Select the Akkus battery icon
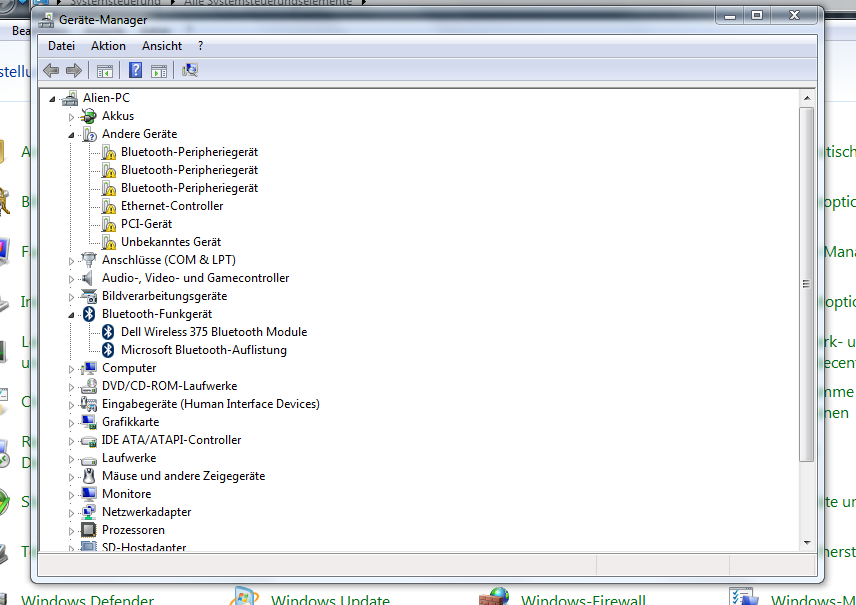This screenshot has width=856, height=605. [x=88, y=116]
